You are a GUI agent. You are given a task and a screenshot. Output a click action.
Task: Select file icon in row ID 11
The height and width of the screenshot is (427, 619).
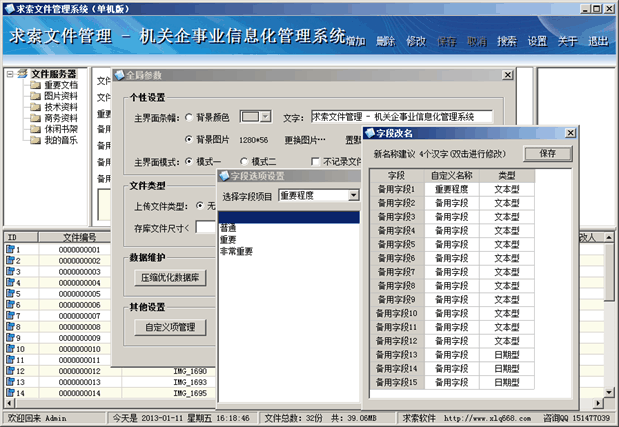pyautogui.click(x=10, y=360)
